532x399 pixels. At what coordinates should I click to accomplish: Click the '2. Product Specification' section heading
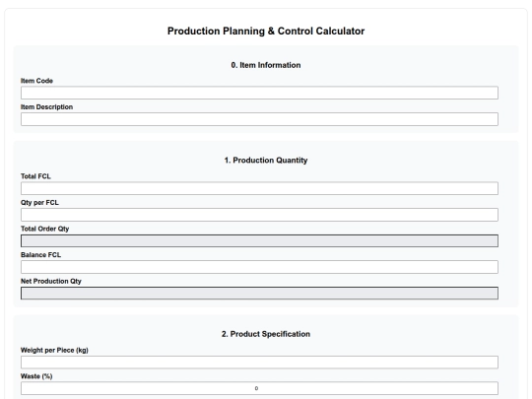tap(266, 334)
